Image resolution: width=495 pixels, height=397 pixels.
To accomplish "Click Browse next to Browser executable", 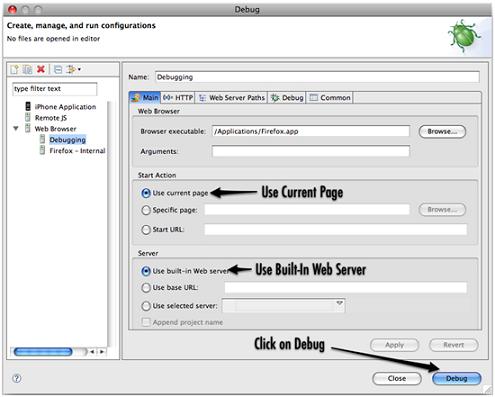I will pos(442,131).
